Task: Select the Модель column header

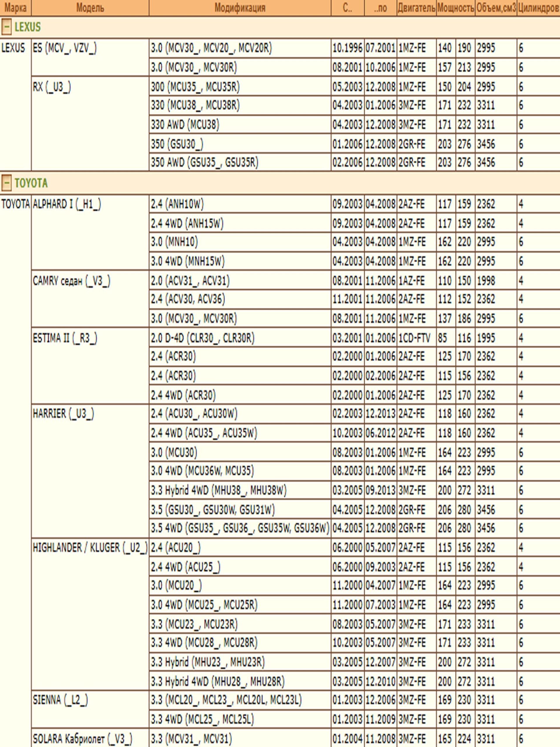Action: 90,8
